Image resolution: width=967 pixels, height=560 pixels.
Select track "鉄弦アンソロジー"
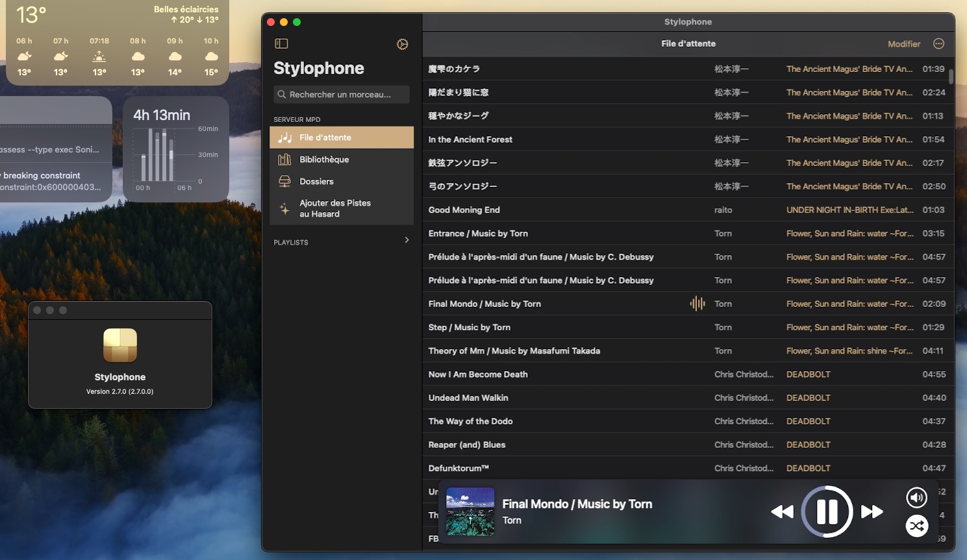click(x=688, y=163)
